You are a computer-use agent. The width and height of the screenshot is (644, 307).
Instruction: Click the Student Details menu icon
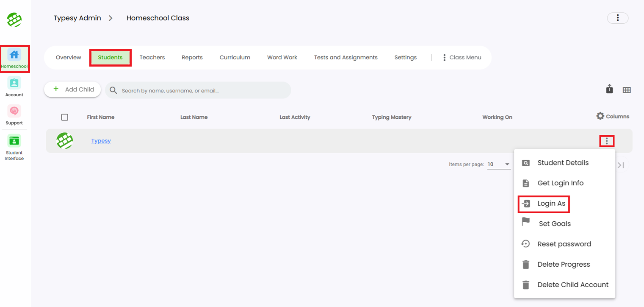(x=526, y=163)
